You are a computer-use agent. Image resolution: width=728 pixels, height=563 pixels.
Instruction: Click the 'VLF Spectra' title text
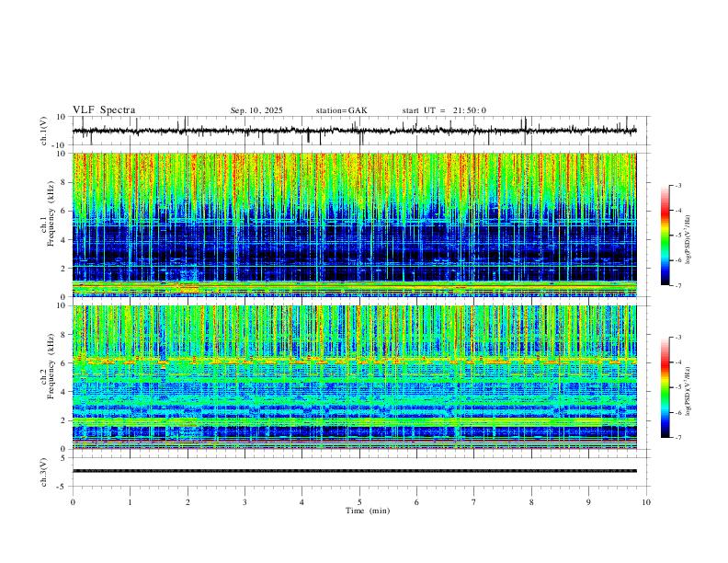(x=104, y=110)
